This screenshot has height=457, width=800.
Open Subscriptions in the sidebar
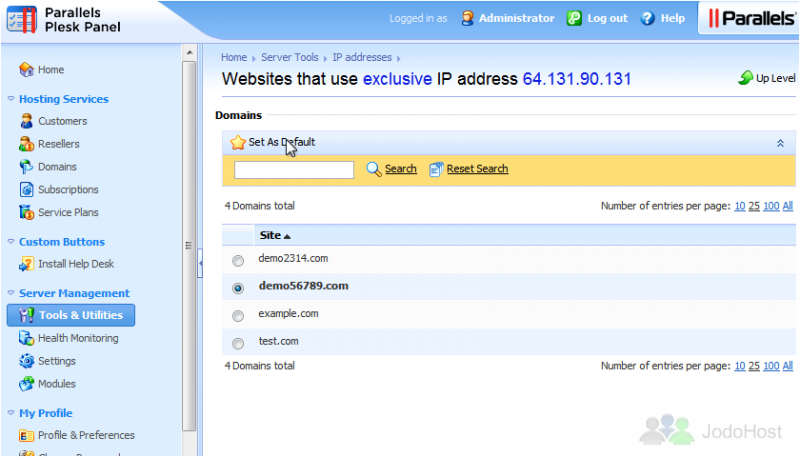[68, 189]
